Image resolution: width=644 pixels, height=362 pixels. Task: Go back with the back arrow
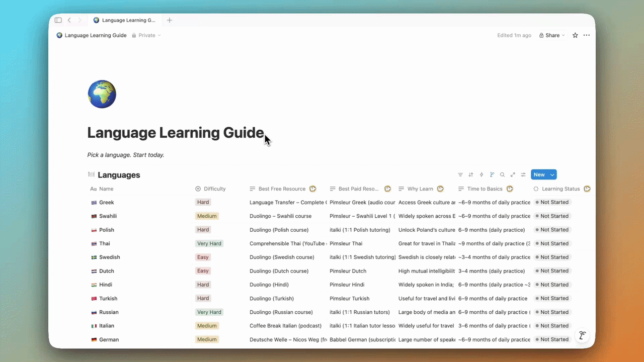coord(69,20)
